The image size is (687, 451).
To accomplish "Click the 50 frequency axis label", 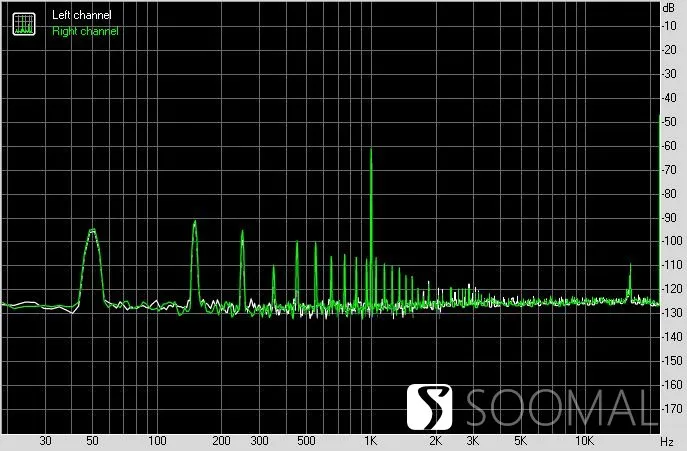I will pyautogui.click(x=92, y=441).
